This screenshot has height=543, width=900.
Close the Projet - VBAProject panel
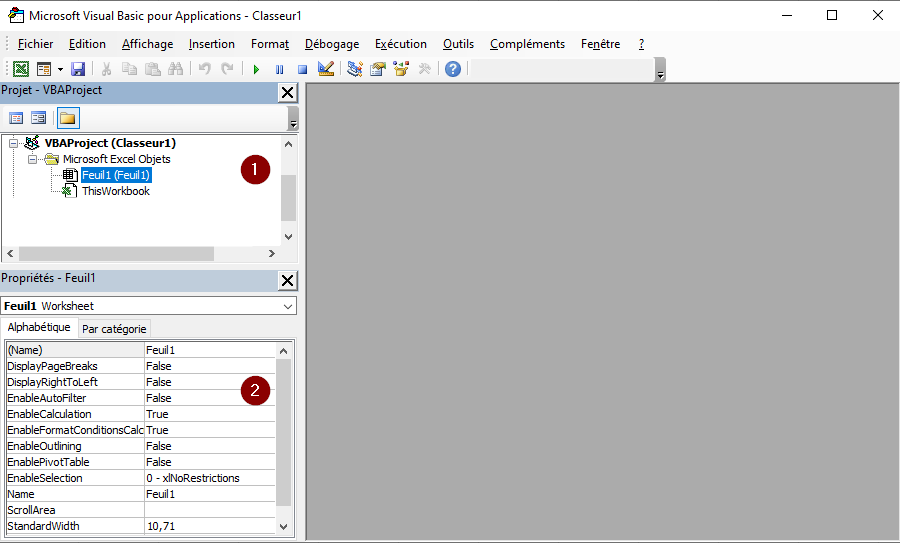click(x=288, y=92)
